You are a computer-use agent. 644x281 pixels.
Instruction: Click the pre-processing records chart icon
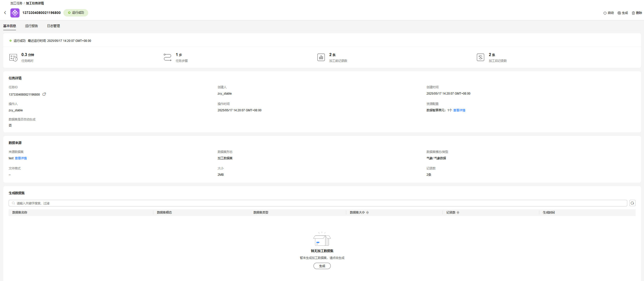pyautogui.click(x=321, y=57)
